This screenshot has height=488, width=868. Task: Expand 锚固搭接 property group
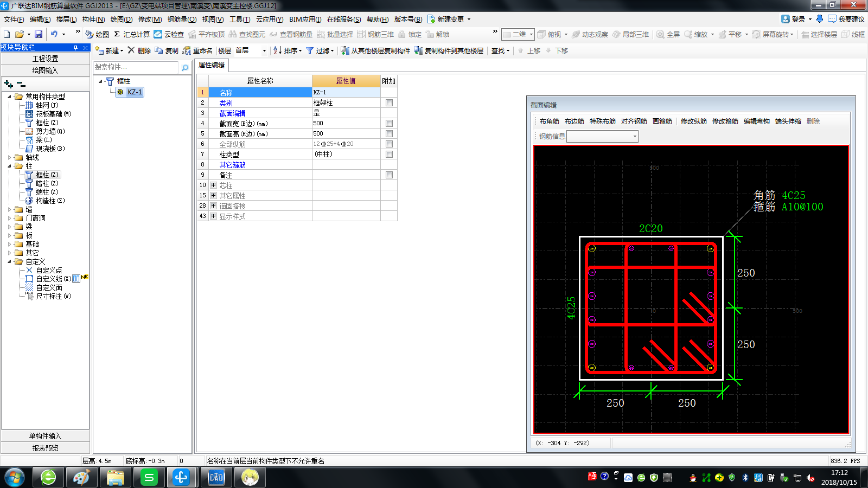coord(213,206)
